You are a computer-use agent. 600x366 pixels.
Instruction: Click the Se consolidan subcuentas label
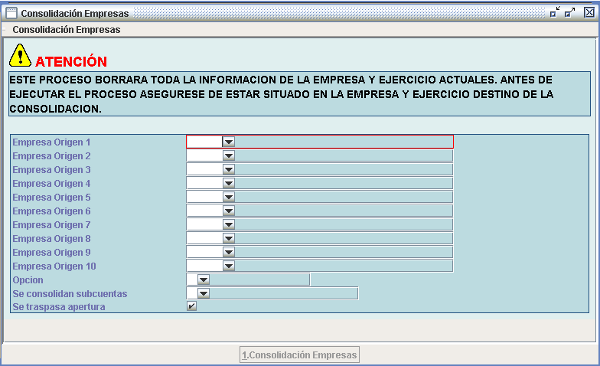[70, 294]
